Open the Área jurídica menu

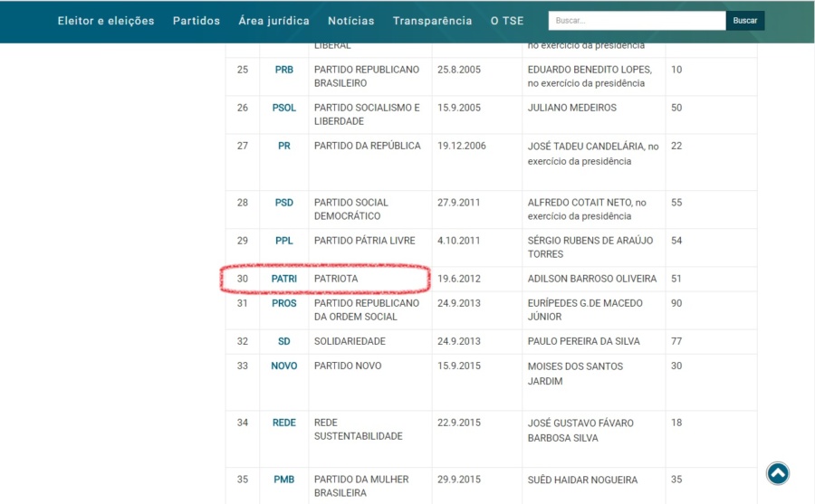tap(273, 21)
